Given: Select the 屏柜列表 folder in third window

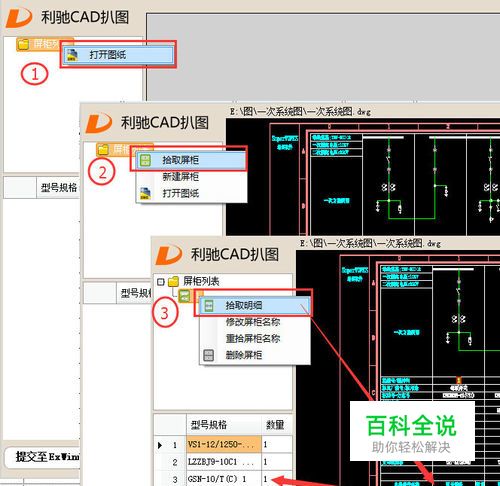Looking at the screenshot, I should coord(201,281).
